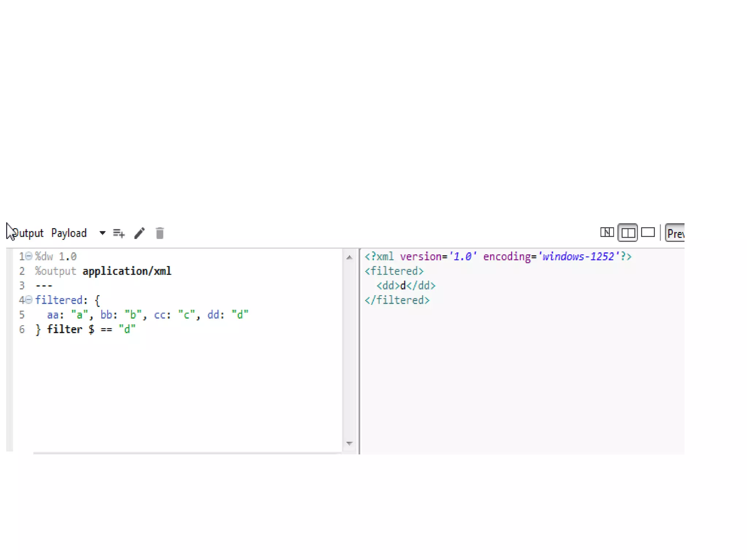This screenshot has width=747, height=560.
Task: Click the Preview button
Action: pyautogui.click(x=675, y=233)
